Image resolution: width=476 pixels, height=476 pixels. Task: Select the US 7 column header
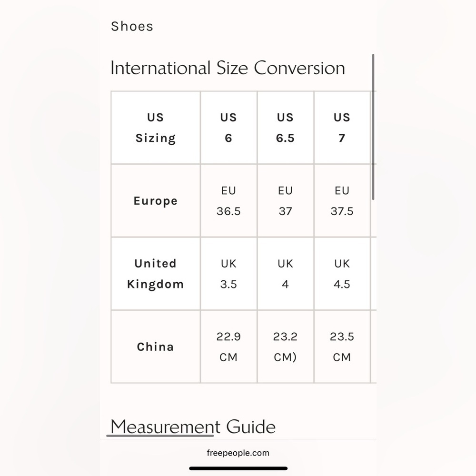pos(342,128)
